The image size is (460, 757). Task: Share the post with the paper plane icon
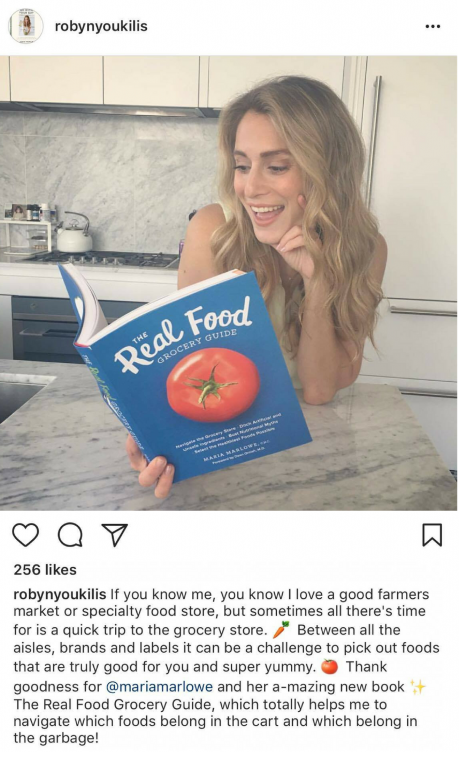pyautogui.click(x=115, y=535)
